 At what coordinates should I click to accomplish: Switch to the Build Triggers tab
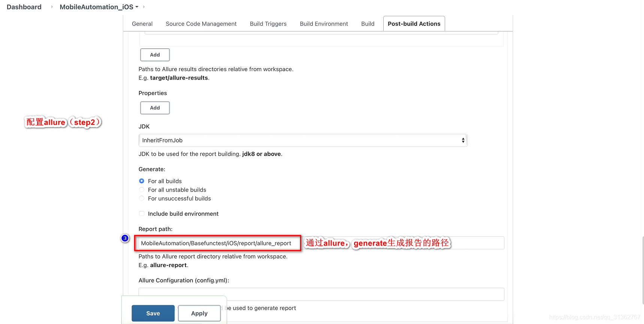268,24
